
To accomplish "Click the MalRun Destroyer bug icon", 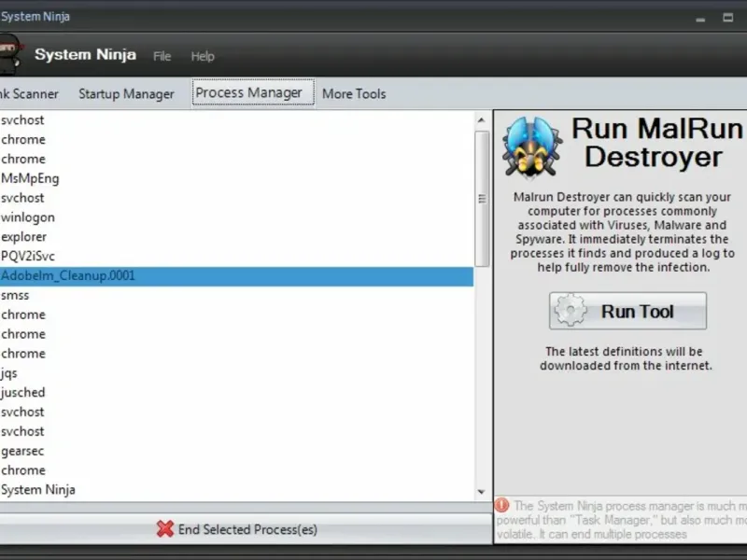I will tap(531, 147).
